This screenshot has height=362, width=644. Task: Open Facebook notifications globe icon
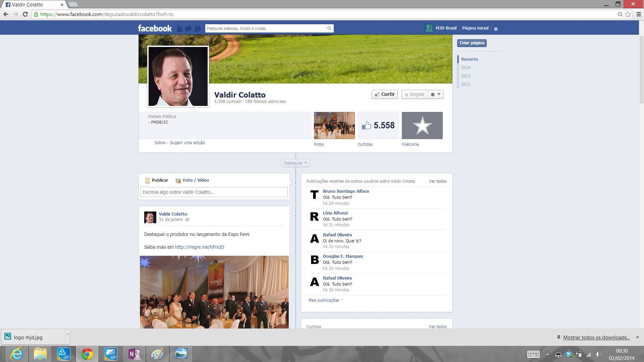coord(198,29)
